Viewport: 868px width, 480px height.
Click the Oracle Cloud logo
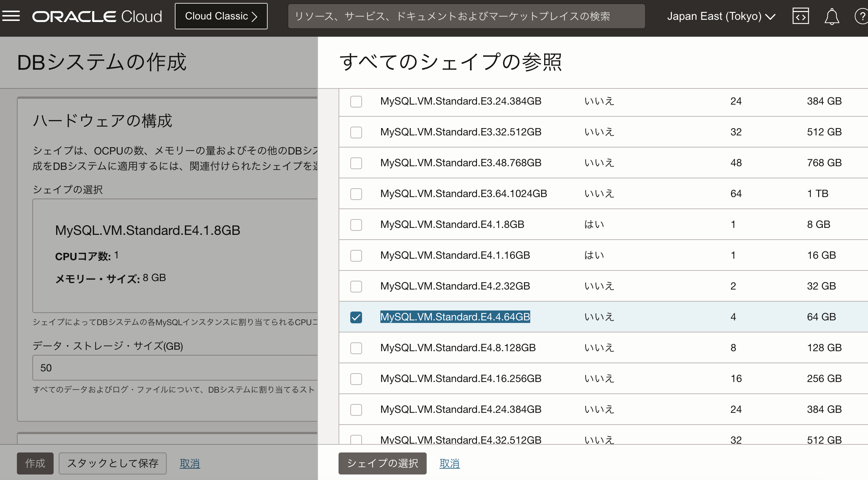(x=97, y=17)
